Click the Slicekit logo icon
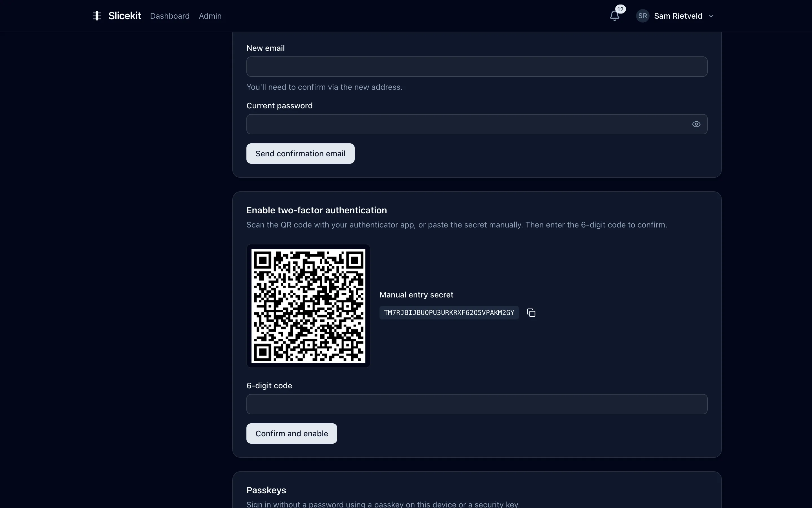Viewport: 812px width, 508px height. click(x=97, y=16)
